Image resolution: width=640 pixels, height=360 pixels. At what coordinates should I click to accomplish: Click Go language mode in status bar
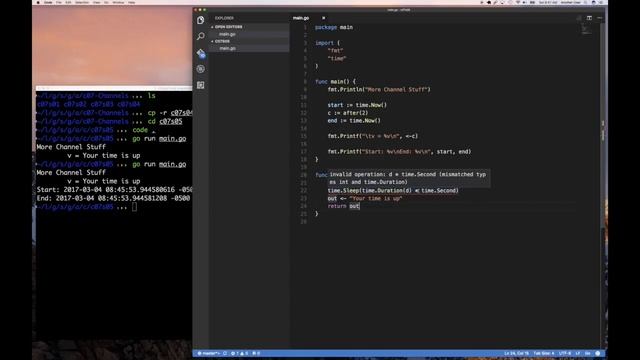[x=588, y=353]
